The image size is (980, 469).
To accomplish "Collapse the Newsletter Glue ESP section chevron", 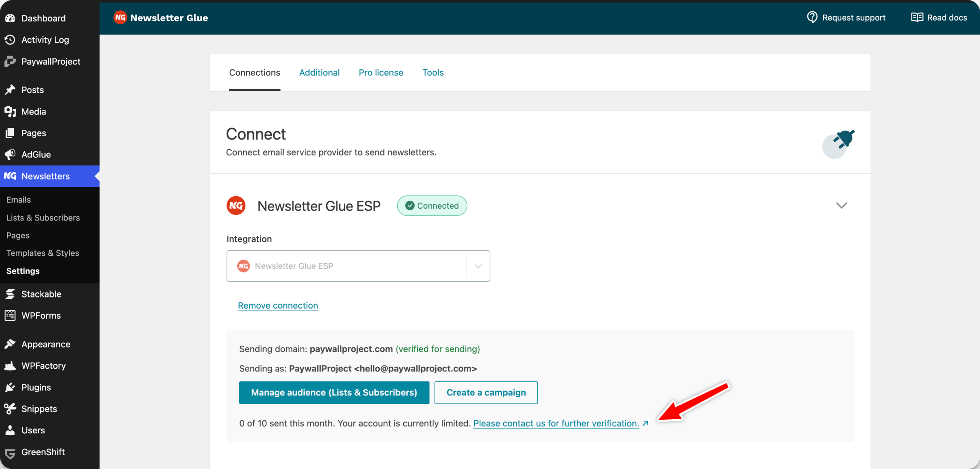I will point(841,206).
